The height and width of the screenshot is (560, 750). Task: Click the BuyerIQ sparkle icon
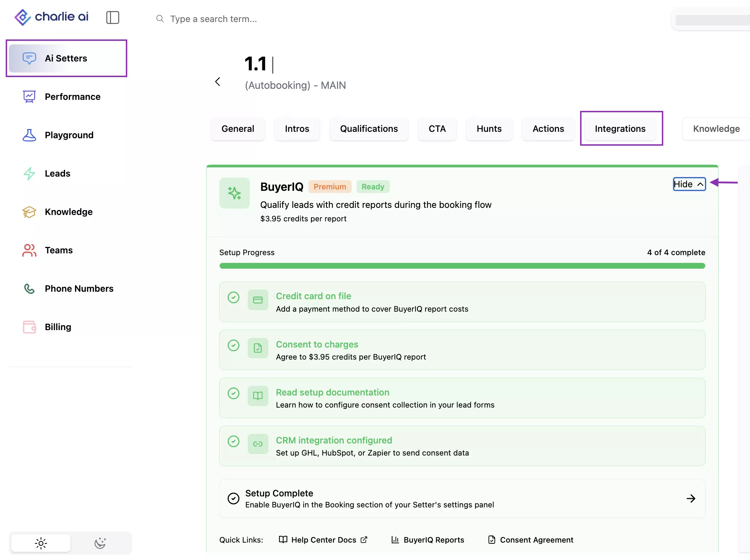pos(234,193)
